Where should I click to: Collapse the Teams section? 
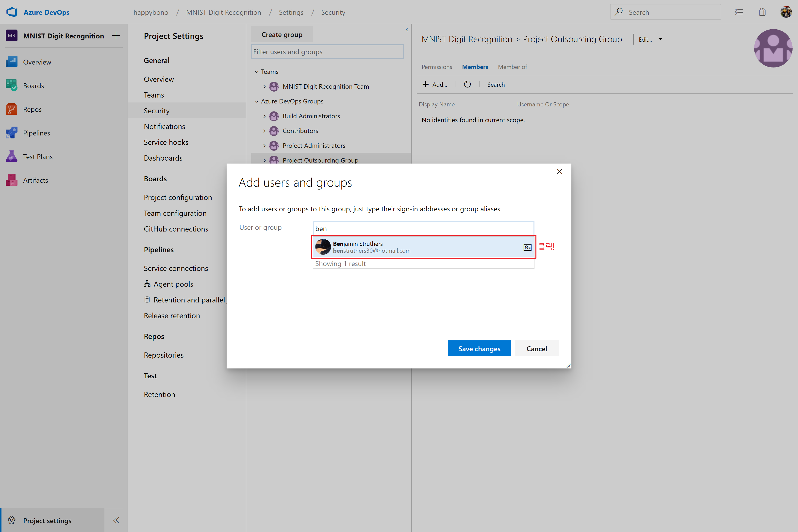256,72
